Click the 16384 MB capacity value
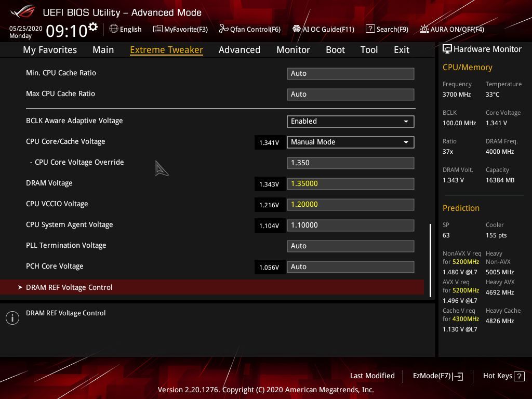 pyautogui.click(x=500, y=180)
